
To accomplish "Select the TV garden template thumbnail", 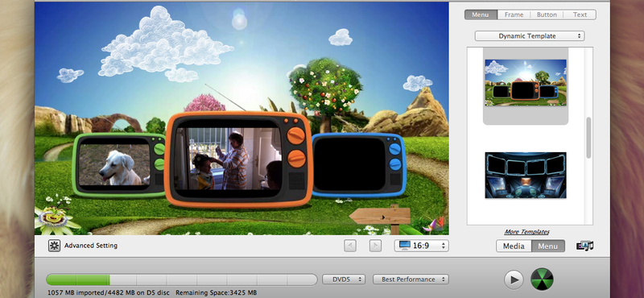I will pos(526,83).
